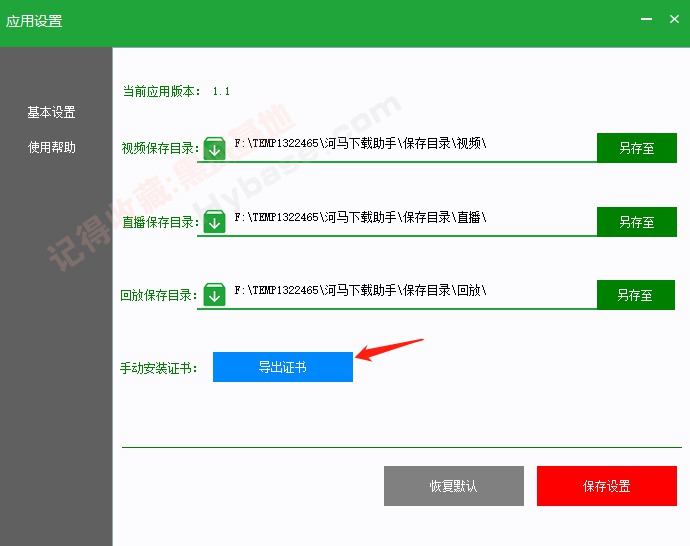
Task: Choose 另存至 for the video save directory
Action: click(637, 148)
